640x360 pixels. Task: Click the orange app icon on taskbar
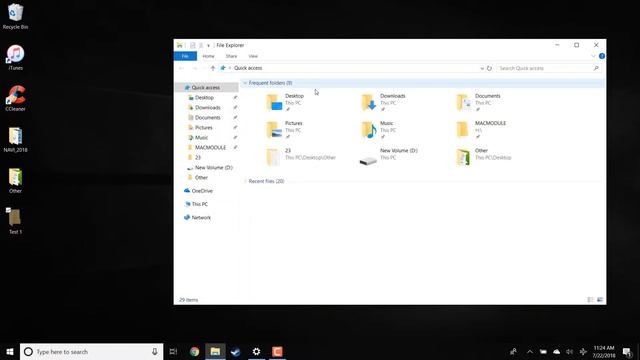277,351
